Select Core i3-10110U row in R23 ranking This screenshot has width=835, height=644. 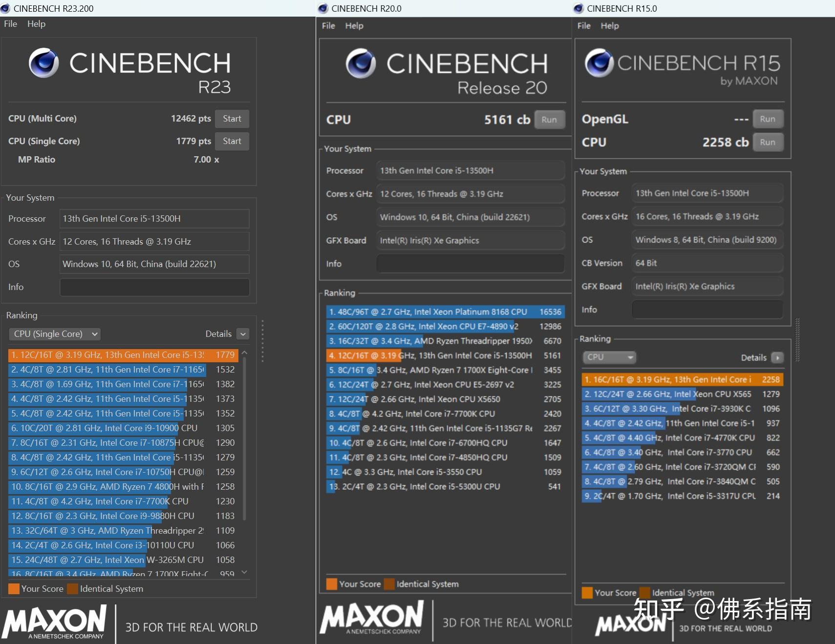(x=123, y=545)
